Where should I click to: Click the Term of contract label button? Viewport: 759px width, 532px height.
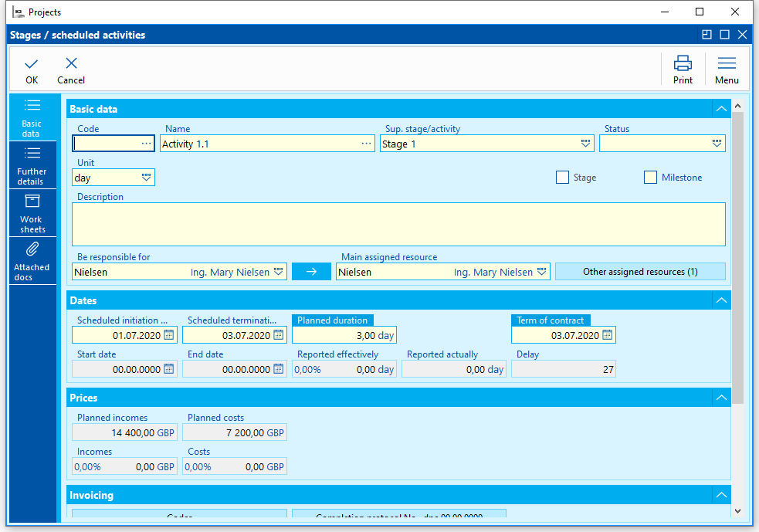[x=551, y=320]
